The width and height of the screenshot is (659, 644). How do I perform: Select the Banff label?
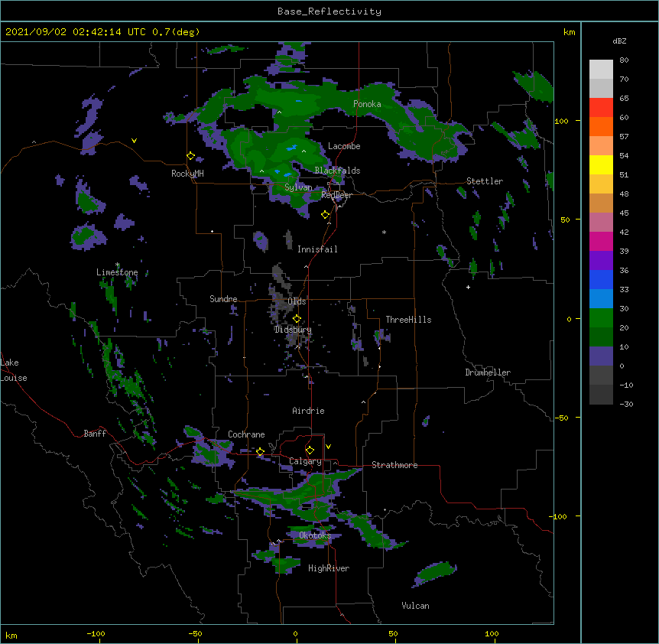click(95, 434)
